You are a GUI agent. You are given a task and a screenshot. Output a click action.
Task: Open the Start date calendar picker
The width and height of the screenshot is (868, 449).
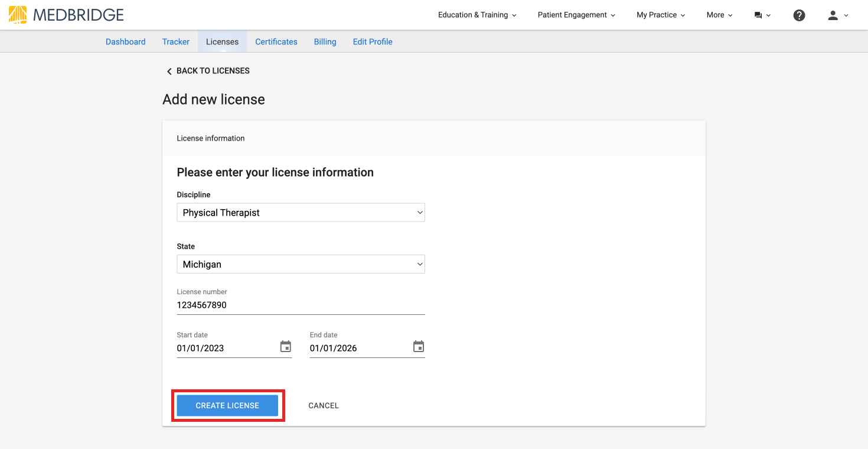pyautogui.click(x=286, y=346)
